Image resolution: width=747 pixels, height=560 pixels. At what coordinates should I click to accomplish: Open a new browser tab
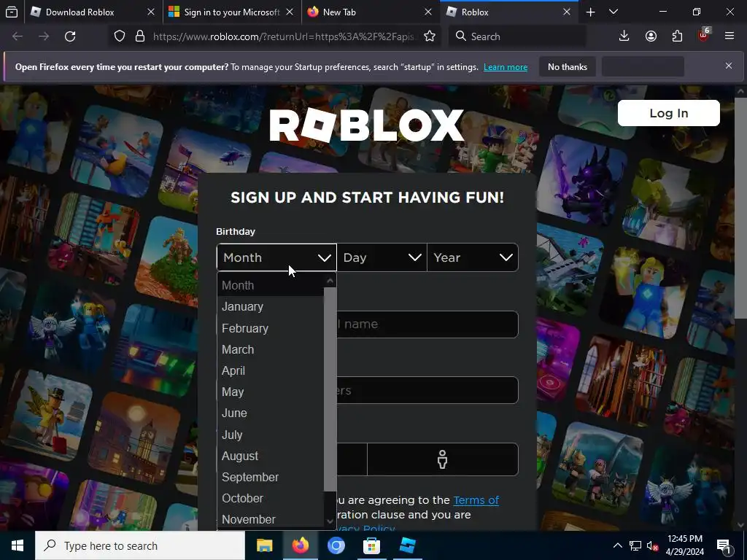(590, 12)
